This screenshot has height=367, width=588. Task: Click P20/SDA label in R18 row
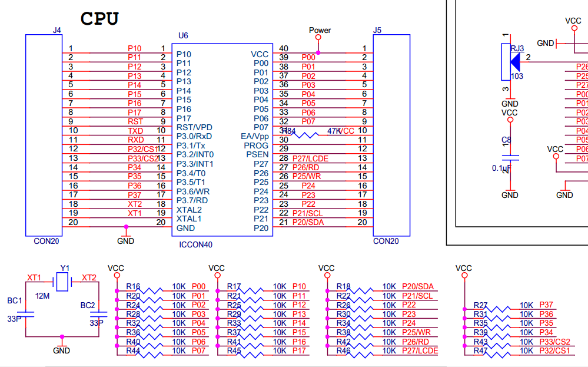(x=418, y=287)
